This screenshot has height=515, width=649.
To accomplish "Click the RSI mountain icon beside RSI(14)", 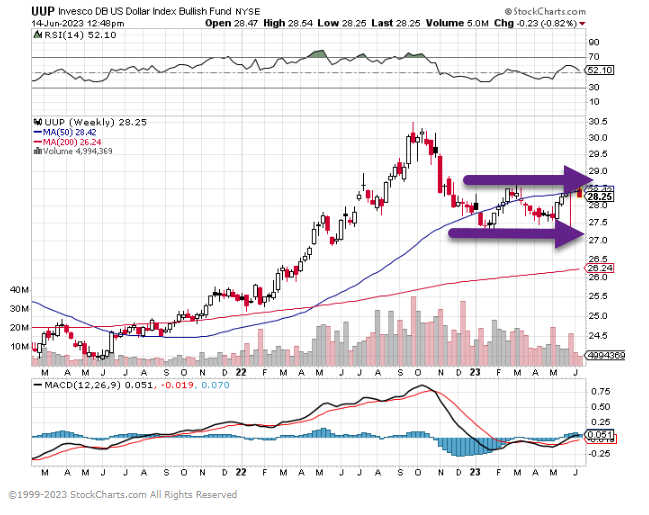I will 38,35.
